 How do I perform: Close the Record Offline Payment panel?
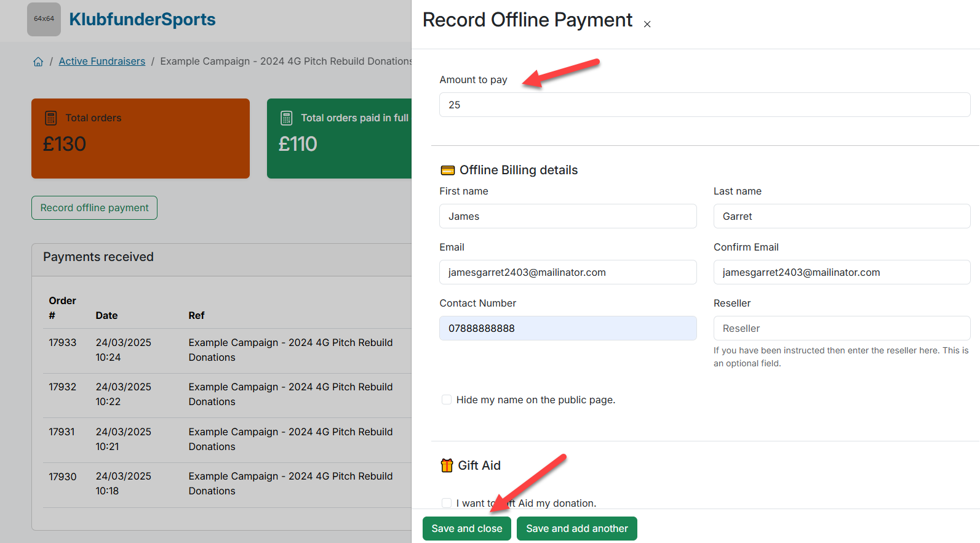coord(647,24)
